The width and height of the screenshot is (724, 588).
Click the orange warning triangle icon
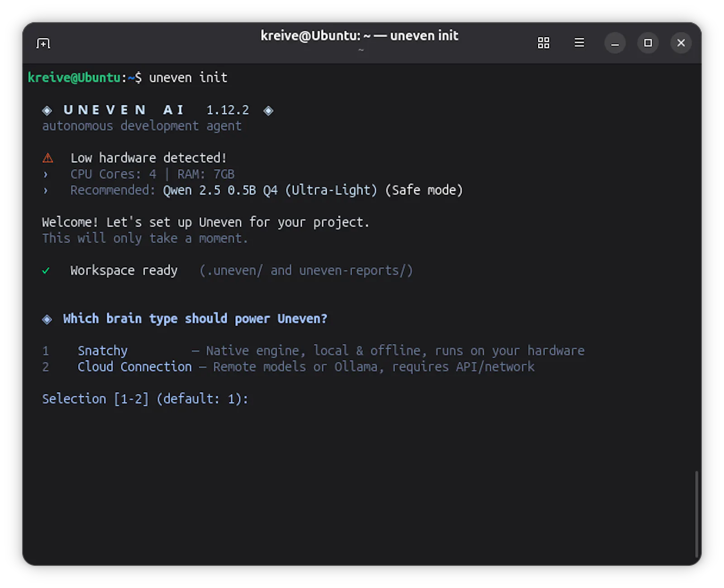coord(48,158)
